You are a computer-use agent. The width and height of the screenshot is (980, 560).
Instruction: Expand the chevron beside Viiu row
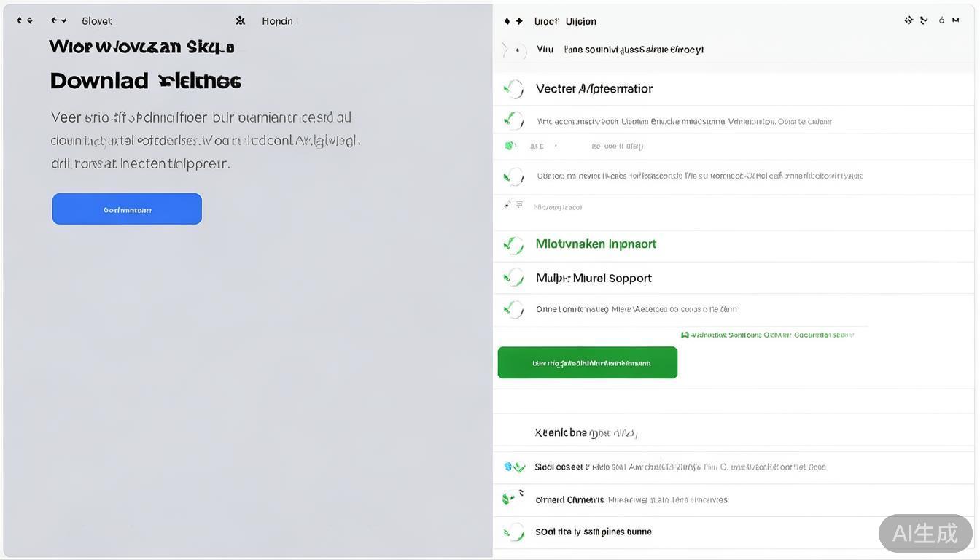point(505,50)
